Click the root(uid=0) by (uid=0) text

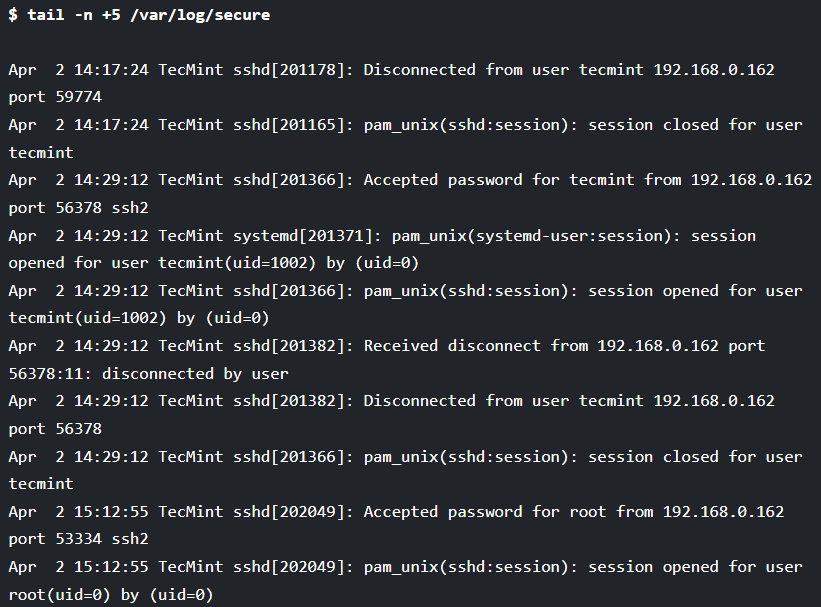[111, 595]
